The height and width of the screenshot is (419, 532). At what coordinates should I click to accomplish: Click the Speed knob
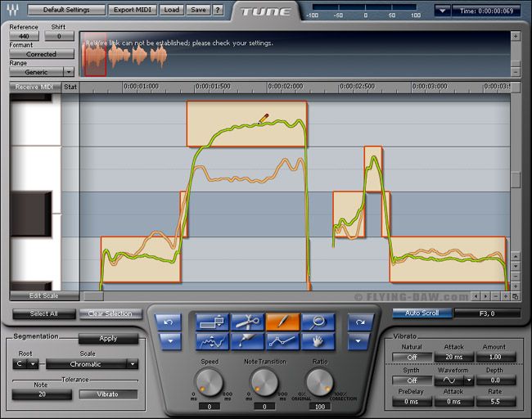pos(209,382)
